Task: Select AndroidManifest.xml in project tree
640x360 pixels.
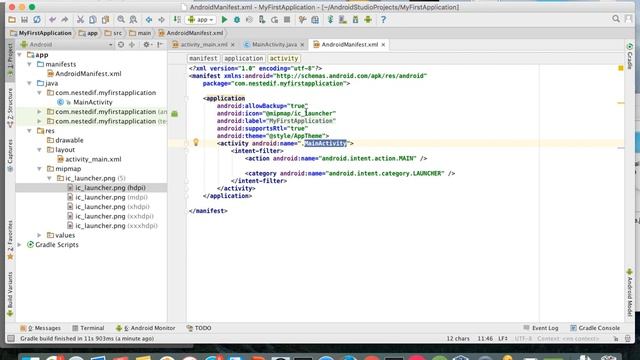Action: tap(84, 73)
